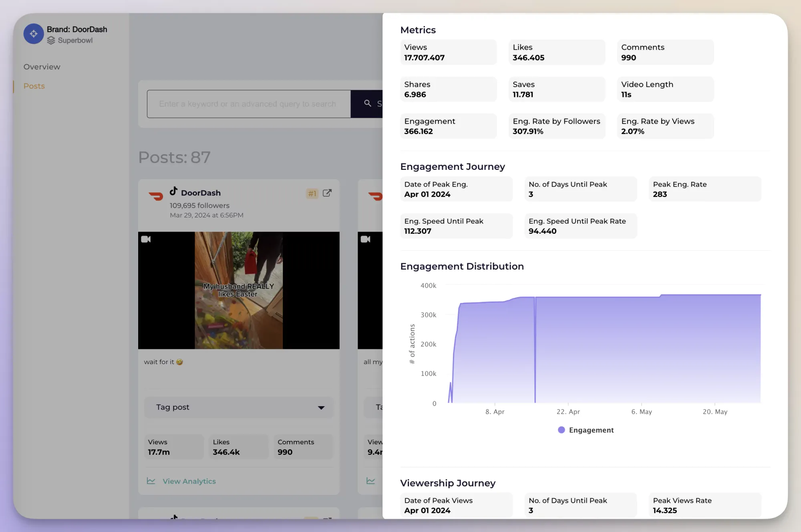Click the video camera icon on second post
The width and height of the screenshot is (801, 532).
365,239
